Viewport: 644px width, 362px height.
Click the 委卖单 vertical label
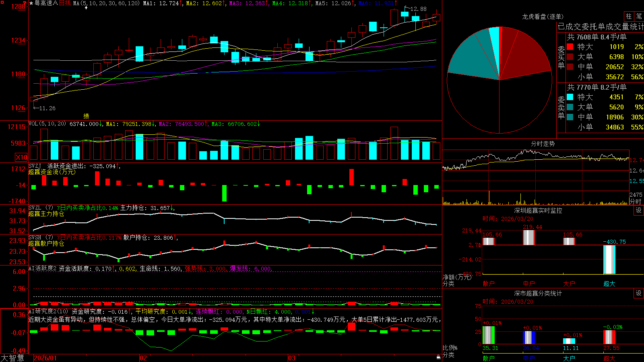561,107
